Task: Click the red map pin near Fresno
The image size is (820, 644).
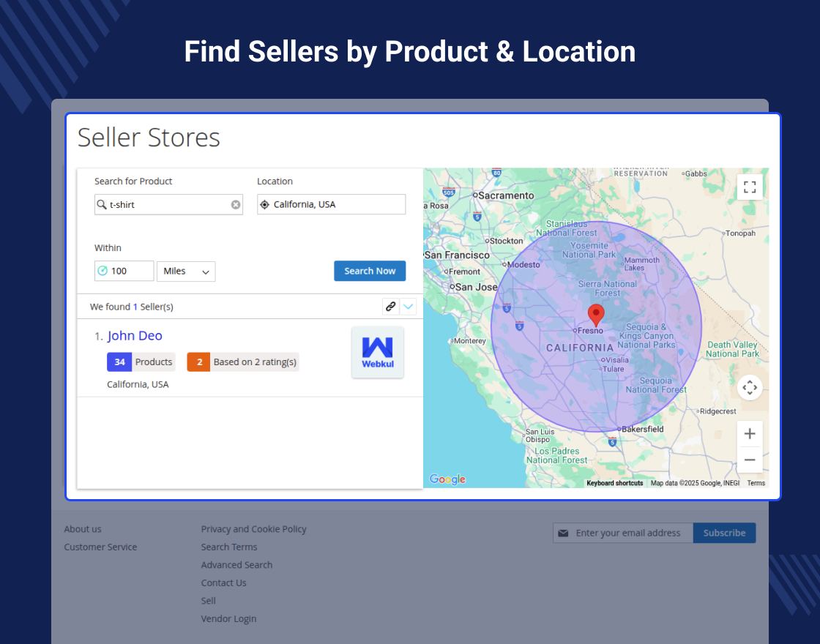Action: (596, 315)
